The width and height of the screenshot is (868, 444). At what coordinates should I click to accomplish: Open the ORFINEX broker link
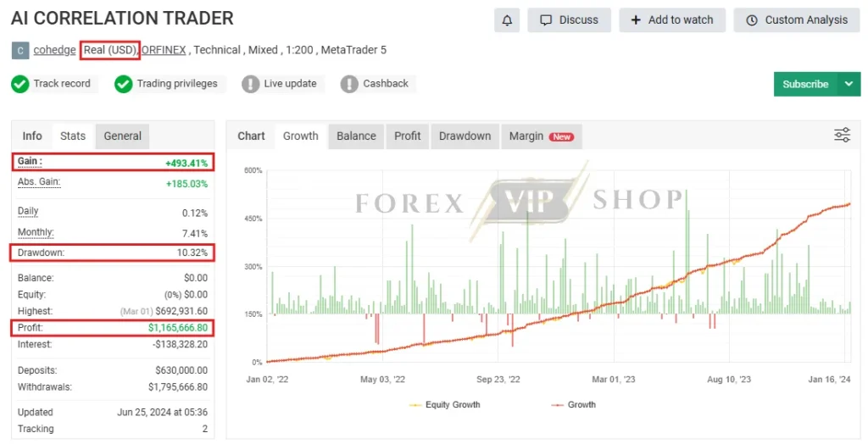pyautogui.click(x=164, y=50)
